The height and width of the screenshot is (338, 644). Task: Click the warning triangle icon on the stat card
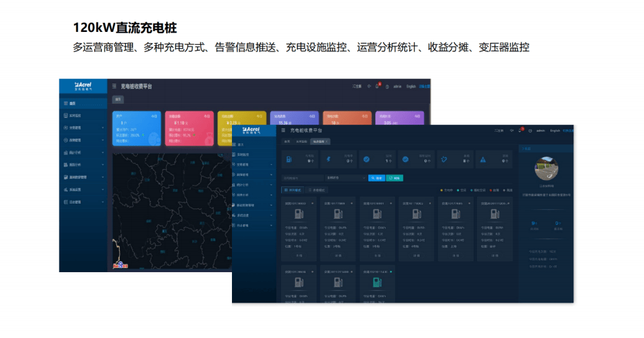pyautogui.click(x=483, y=159)
